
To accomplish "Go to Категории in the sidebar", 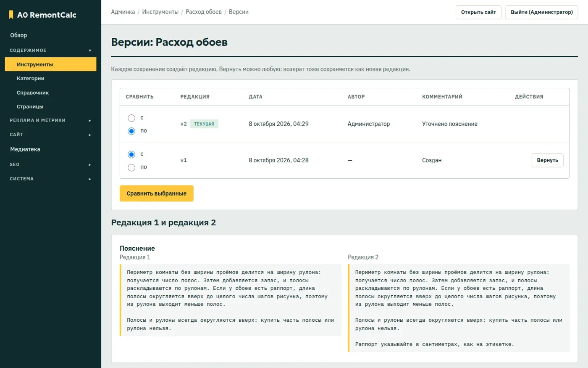I will pos(50,78).
